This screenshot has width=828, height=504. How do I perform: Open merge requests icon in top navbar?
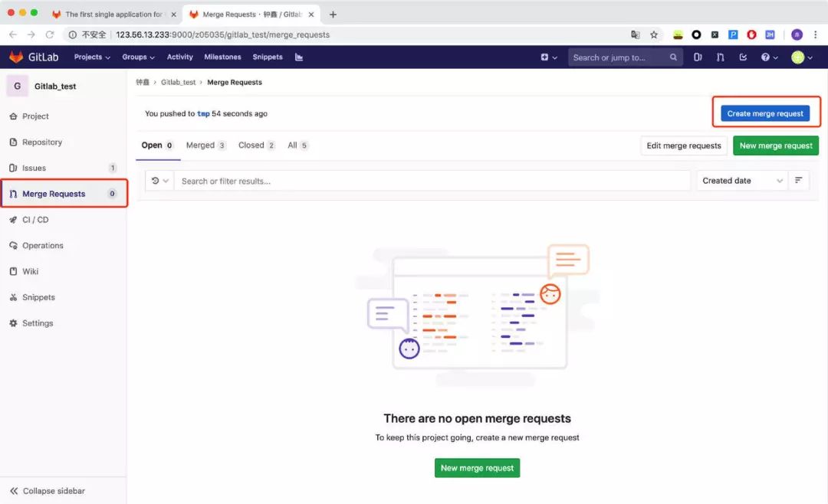click(720, 57)
